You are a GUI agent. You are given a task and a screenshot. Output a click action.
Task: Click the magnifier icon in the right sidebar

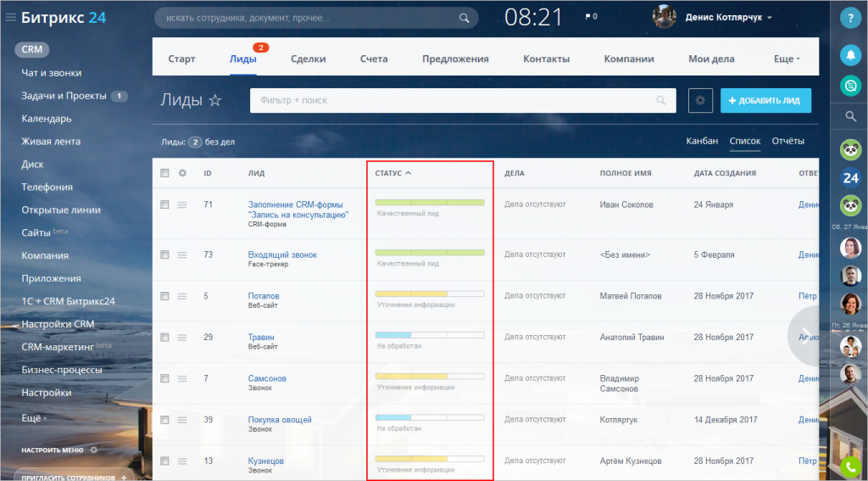tap(850, 116)
